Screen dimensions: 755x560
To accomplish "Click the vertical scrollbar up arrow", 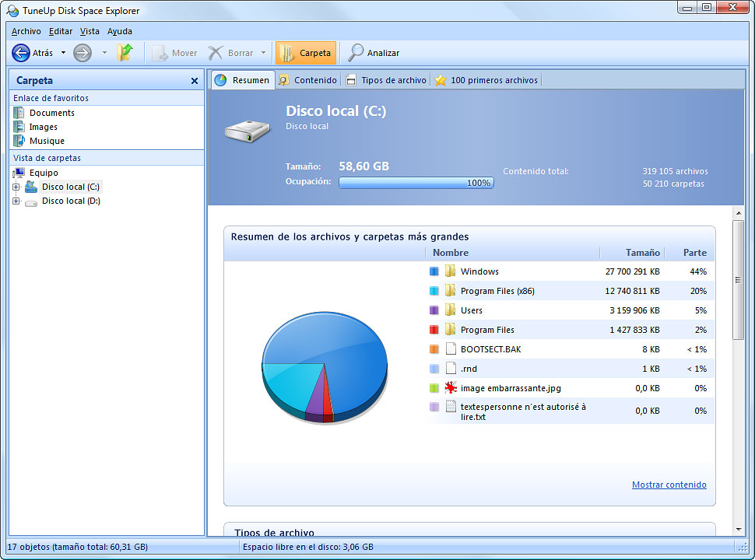I will (739, 212).
